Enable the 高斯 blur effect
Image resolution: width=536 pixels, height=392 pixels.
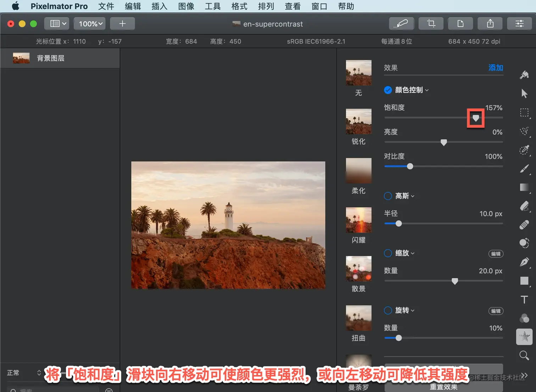click(x=388, y=196)
